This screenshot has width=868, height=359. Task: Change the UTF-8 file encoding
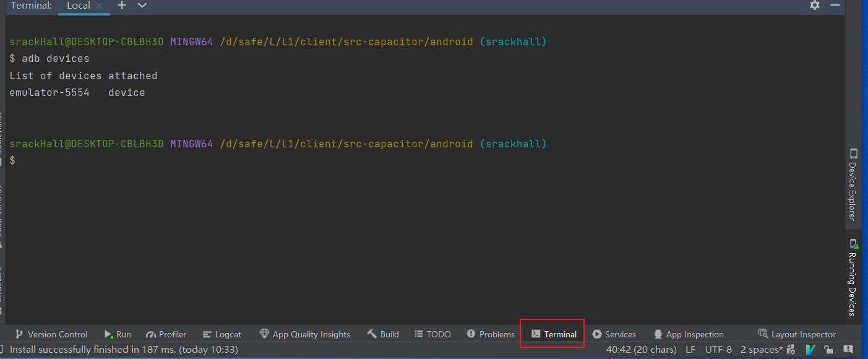(718, 350)
